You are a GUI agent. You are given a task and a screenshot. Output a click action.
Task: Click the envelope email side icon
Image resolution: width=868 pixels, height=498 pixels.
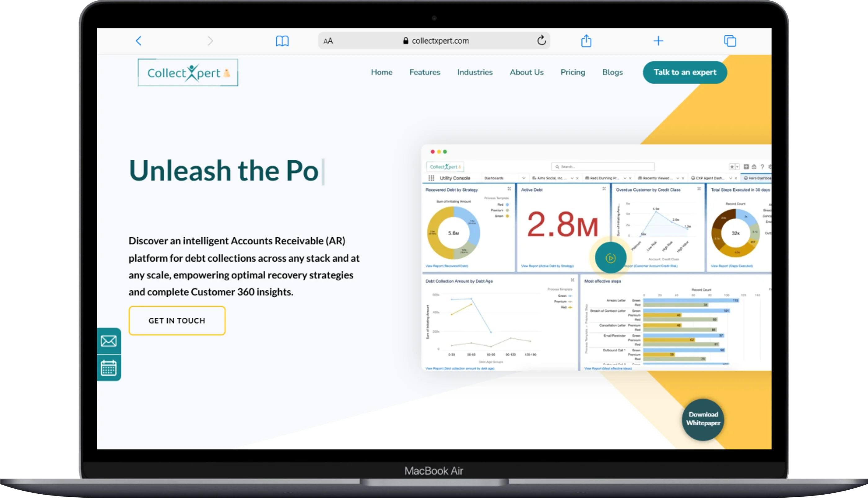point(108,341)
